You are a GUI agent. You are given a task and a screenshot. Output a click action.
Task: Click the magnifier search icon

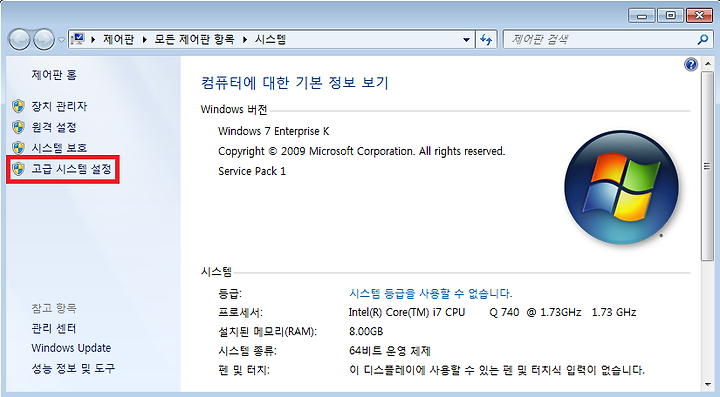click(703, 40)
